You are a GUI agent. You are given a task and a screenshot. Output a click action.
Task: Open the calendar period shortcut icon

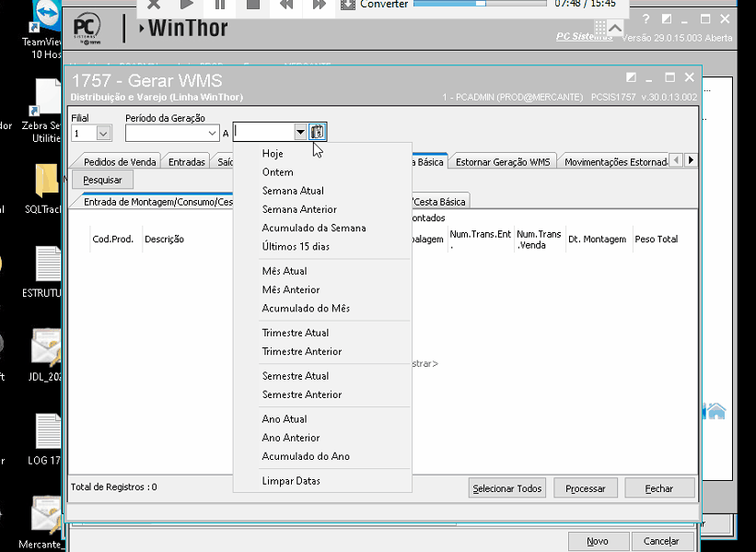point(318,132)
